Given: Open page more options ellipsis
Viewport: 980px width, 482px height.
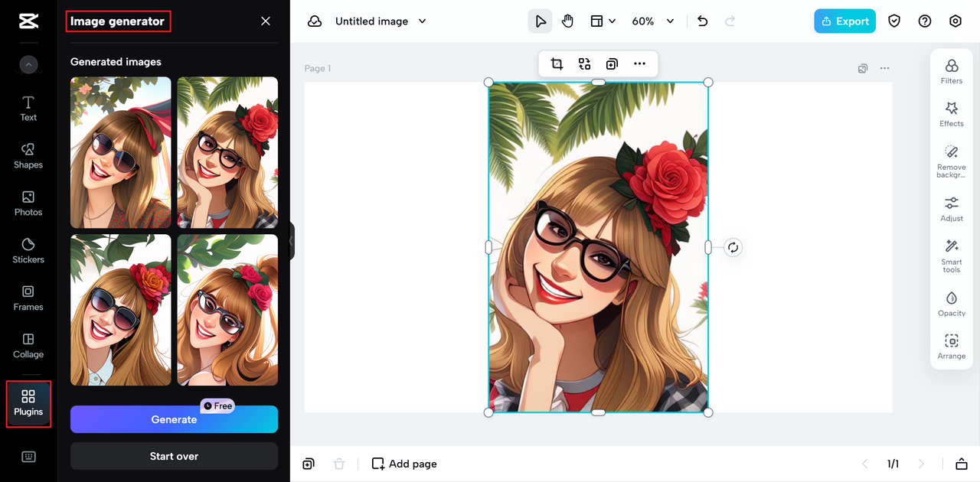Looking at the screenshot, I should pos(885,68).
